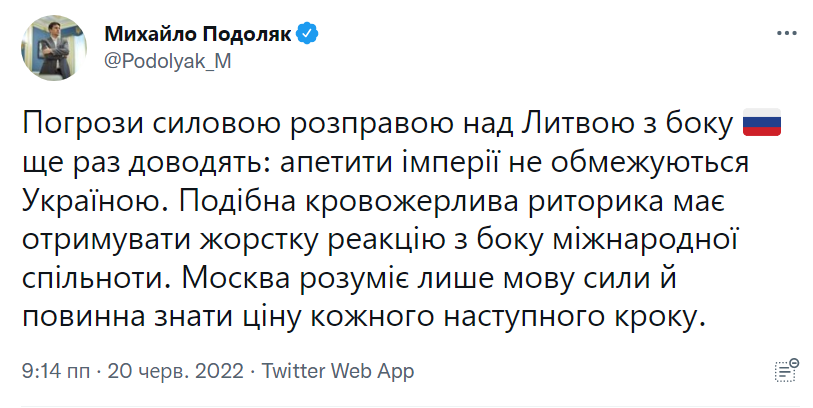Click the word Погрози starting the tweet
This screenshot has width=813, height=408.
click(82, 123)
